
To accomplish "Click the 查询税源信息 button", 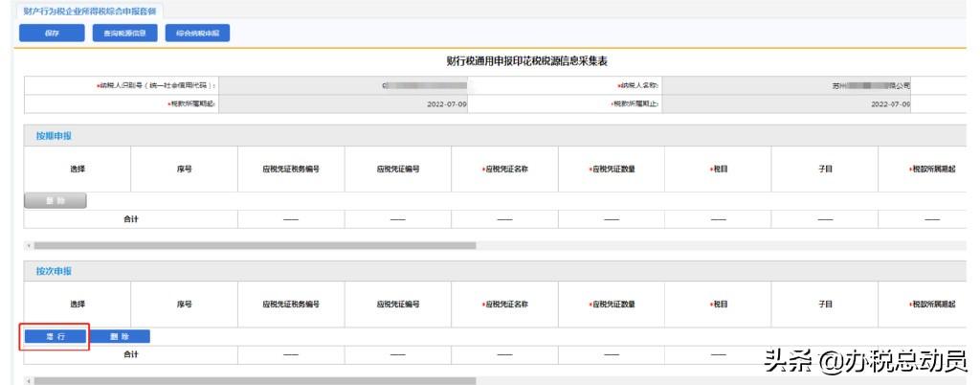I will point(124,34).
